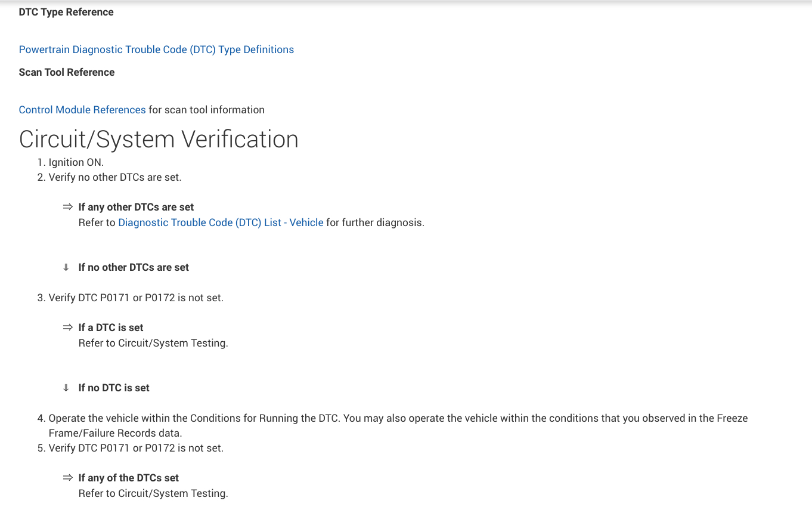Open the Control Module References link
Viewport: 812px width, 513px height.
(82, 110)
